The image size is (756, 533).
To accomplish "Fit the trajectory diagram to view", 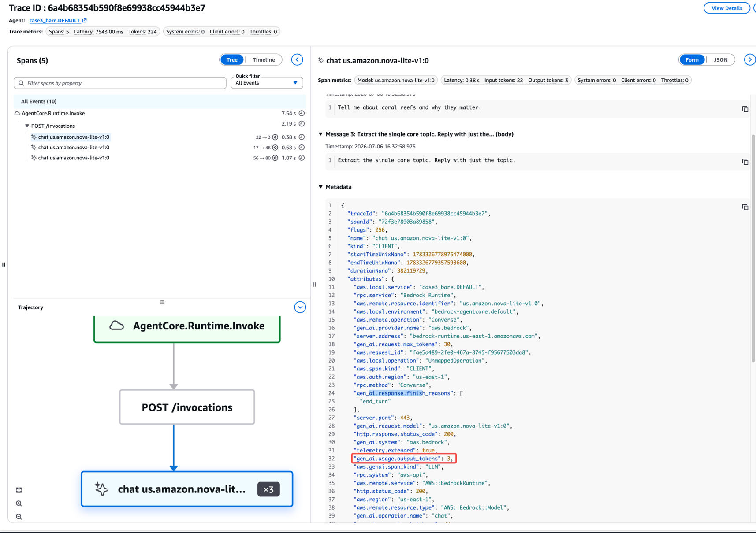I will coord(19,490).
